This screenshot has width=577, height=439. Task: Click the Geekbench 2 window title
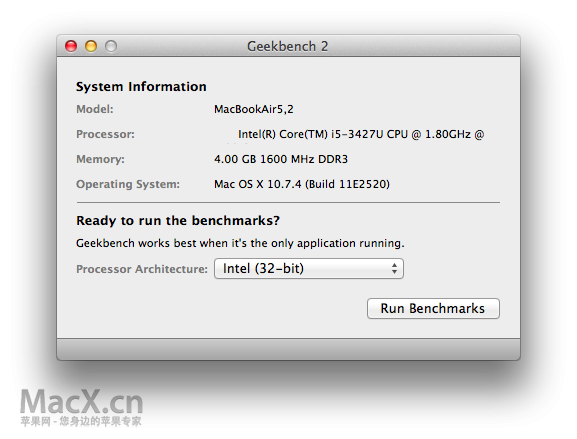[287, 46]
